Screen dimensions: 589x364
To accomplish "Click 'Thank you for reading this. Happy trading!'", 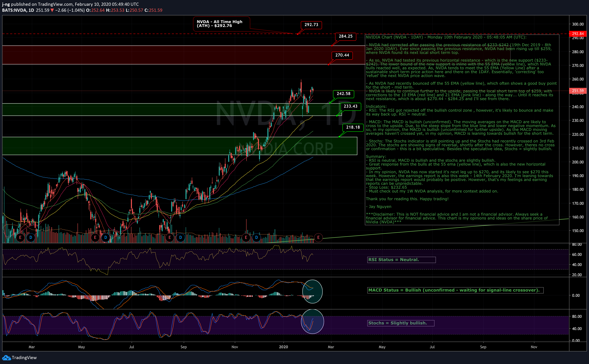I will click(x=407, y=199).
